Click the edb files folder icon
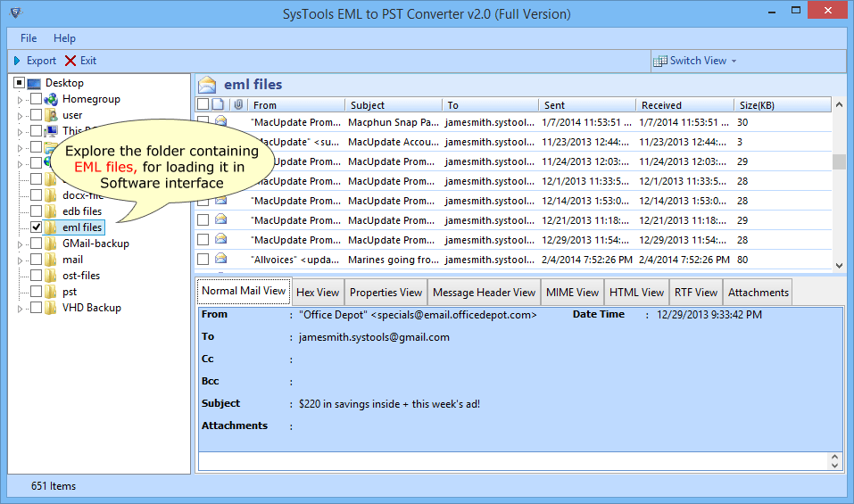This screenshot has width=854, height=504. [x=51, y=211]
